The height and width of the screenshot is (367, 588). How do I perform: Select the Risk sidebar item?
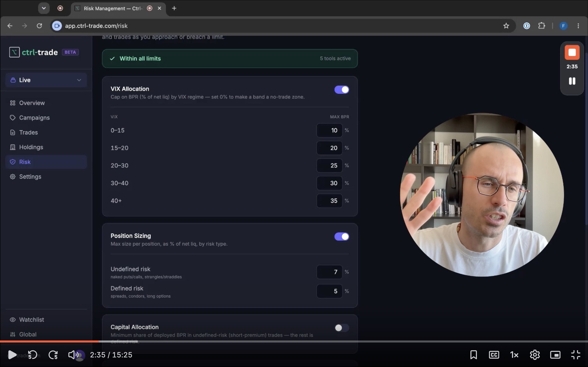46,162
